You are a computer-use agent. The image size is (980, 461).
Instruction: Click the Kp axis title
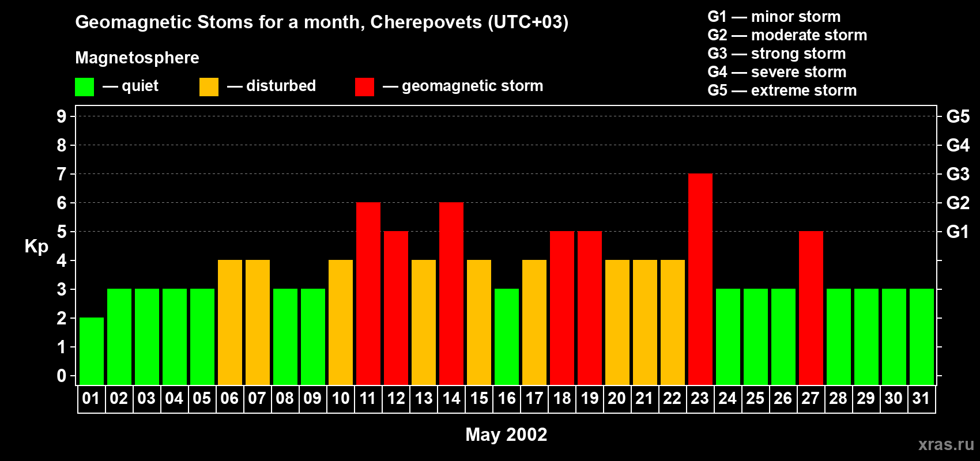coord(36,247)
